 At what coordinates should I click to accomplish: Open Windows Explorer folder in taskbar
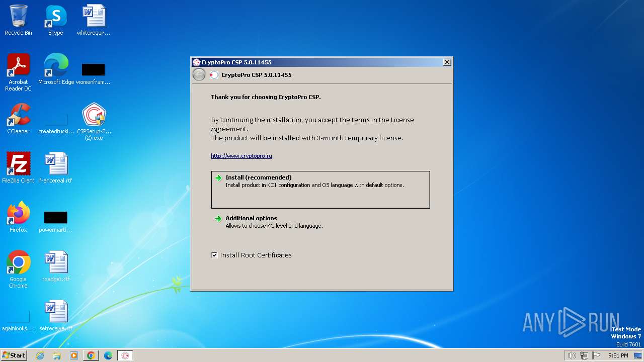click(x=57, y=355)
